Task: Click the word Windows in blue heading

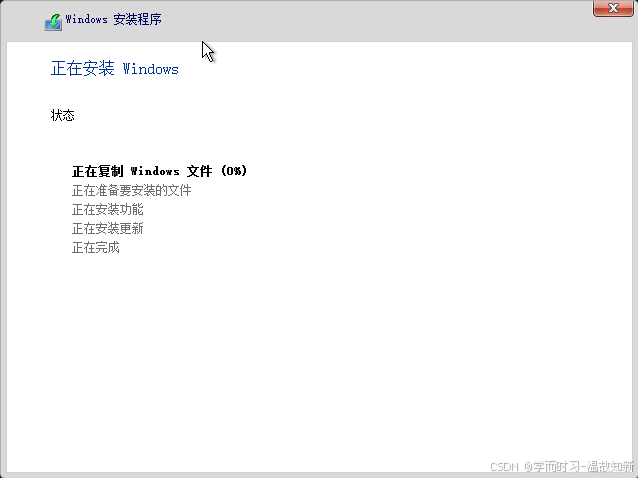Action: (x=151, y=69)
